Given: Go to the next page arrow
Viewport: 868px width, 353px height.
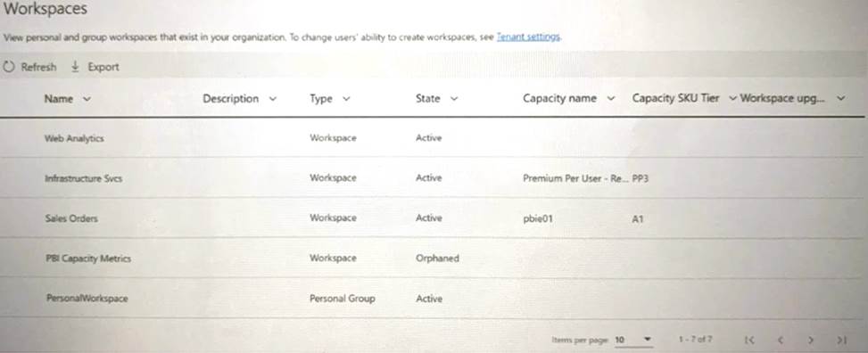Looking at the screenshot, I should click(x=811, y=340).
